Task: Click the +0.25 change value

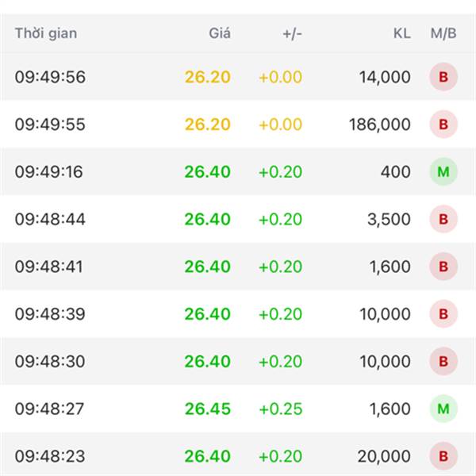Action: 280,409
